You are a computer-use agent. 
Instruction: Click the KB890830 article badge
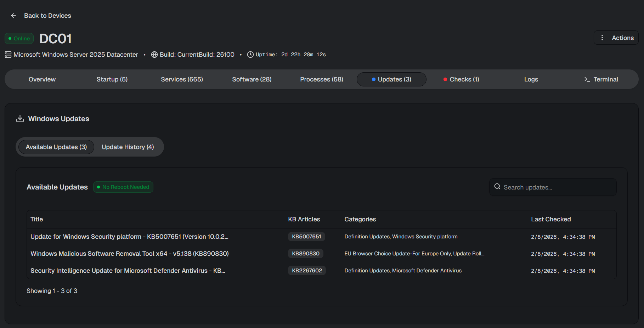click(x=305, y=254)
